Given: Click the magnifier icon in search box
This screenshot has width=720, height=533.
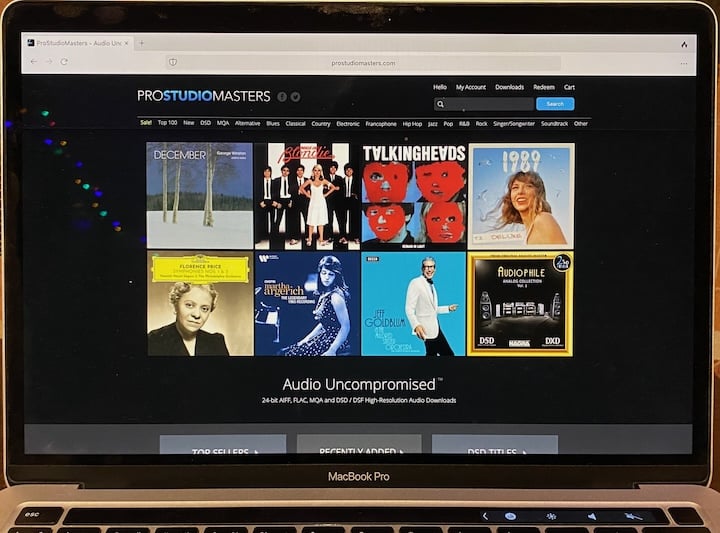Looking at the screenshot, I should point(440,104).
